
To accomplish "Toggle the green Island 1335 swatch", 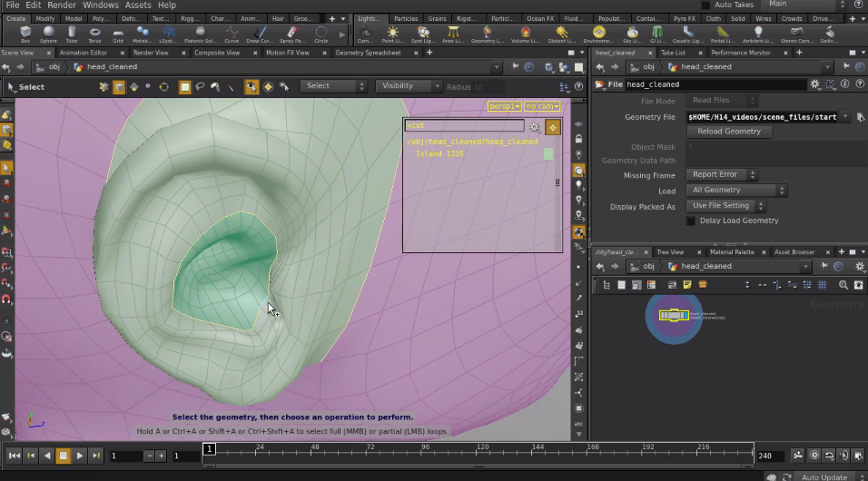I will (x=548, y=154).
